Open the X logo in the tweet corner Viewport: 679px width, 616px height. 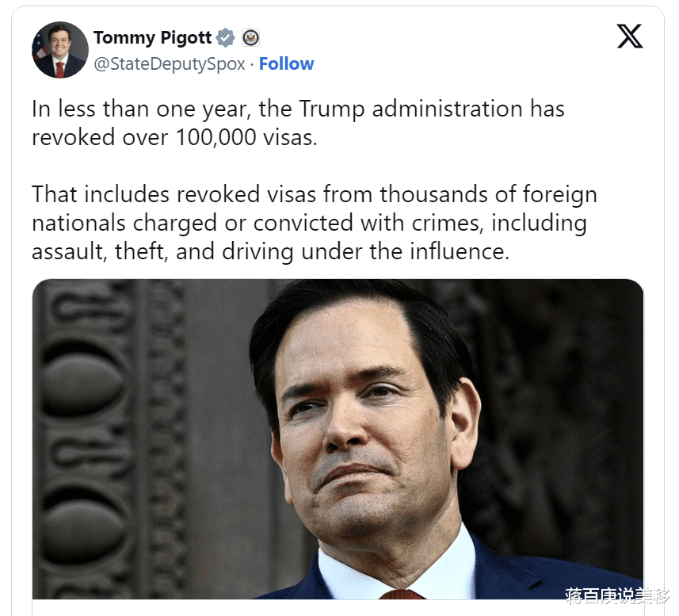630,36
